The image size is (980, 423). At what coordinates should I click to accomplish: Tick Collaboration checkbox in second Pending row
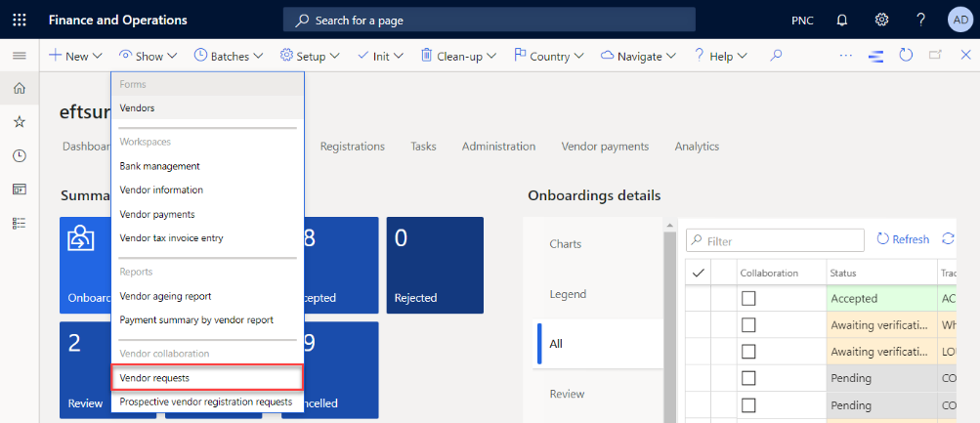[748, 404]
